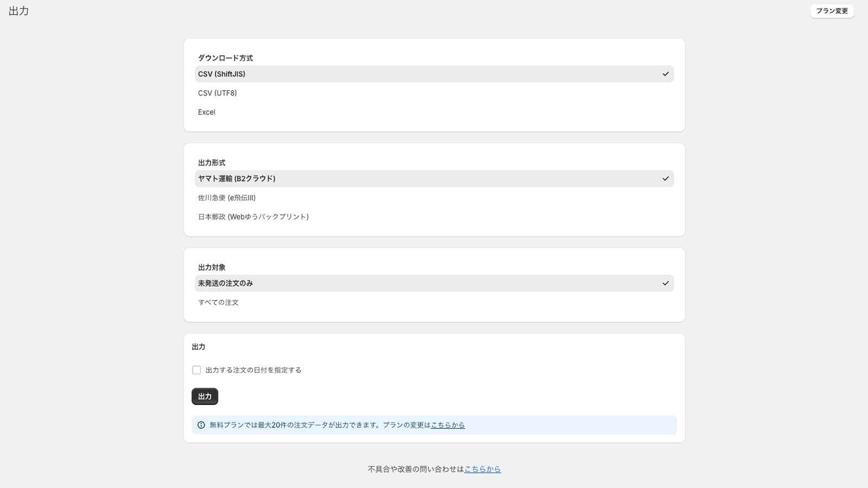Click the 出力対象 section heading
Screen dimensions: 868x488
click(x=212, y=267)
